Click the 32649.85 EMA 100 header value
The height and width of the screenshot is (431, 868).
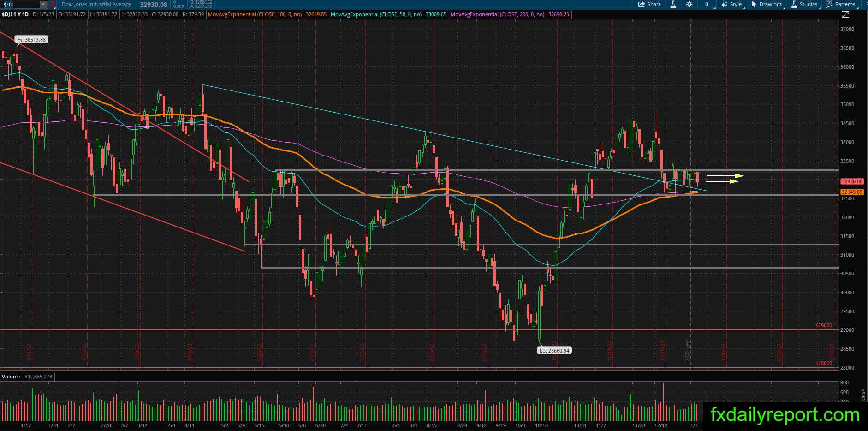316,14
